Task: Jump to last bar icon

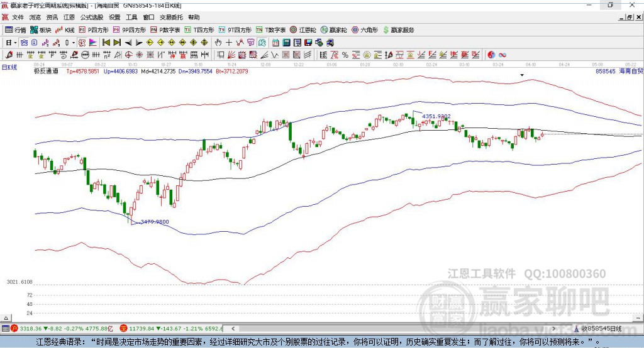Action: point(117,43)
